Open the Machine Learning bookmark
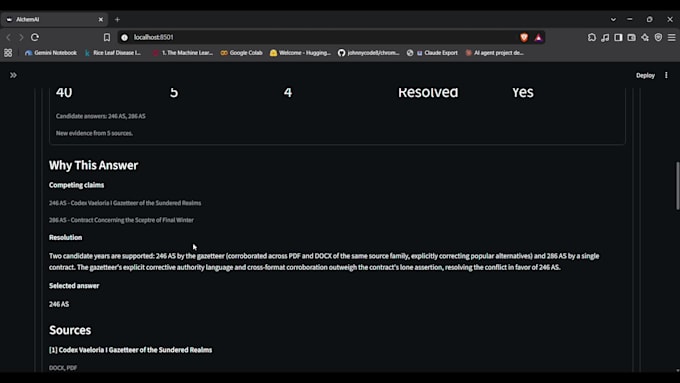Viewport: 680px width, 383px height. (183, 53)
